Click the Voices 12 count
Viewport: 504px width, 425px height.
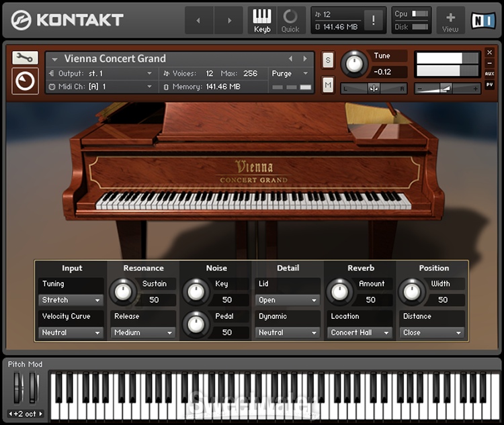210,74
